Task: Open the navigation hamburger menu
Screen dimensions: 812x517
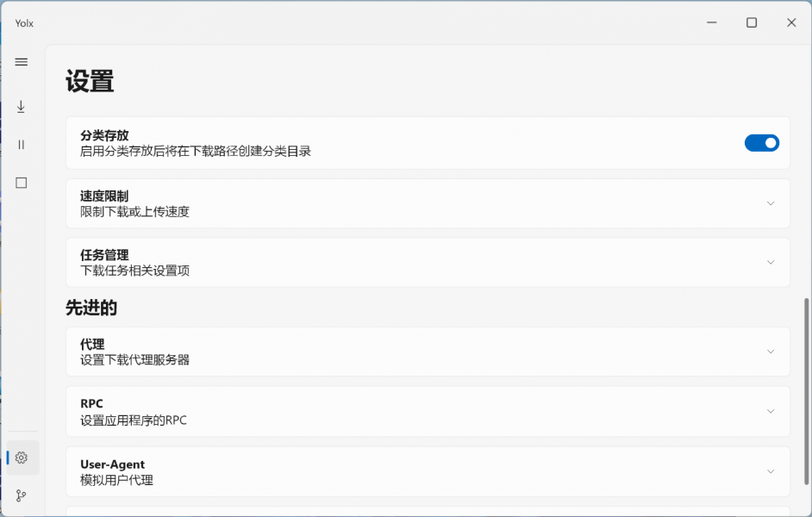Action: (21, 61)
